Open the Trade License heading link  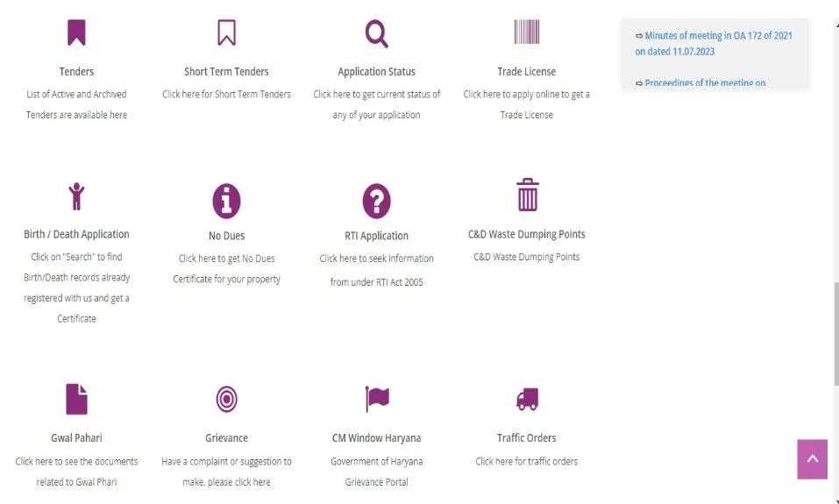pyautogui.click(x=526, y=72)
